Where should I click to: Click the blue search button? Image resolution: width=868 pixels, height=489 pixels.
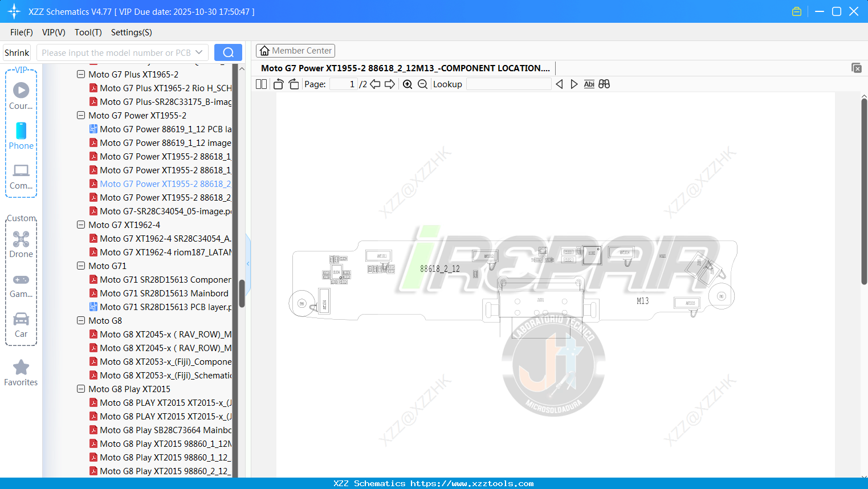228,52
